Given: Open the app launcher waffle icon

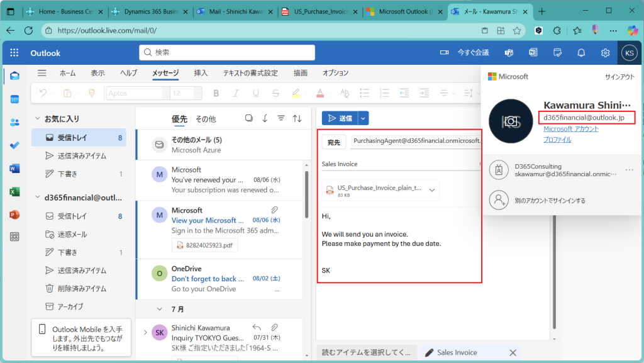Looking at the screenshot, I should coord(14,53).
